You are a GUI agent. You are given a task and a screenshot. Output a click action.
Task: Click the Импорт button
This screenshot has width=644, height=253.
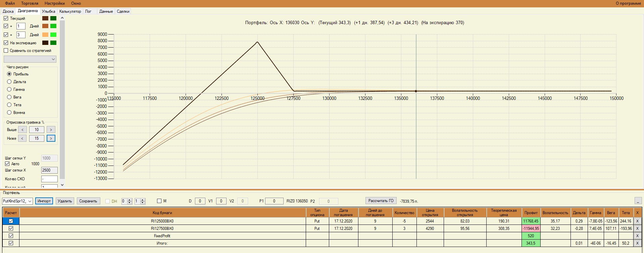pyautogui.click(x=44, y=201)
